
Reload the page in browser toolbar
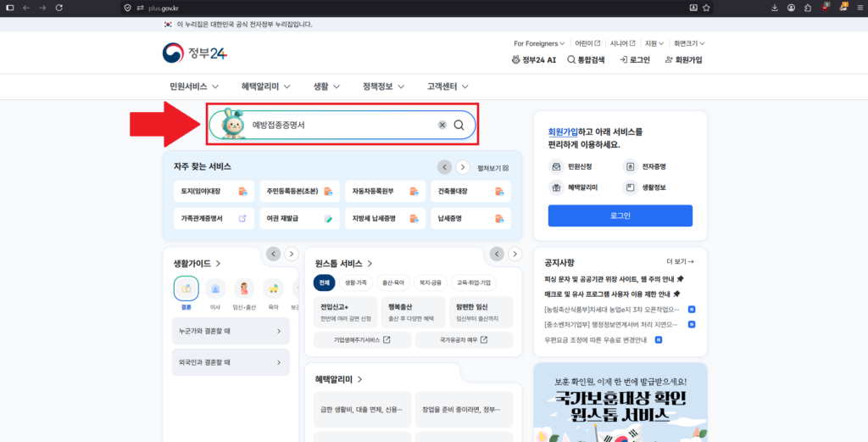59,8
